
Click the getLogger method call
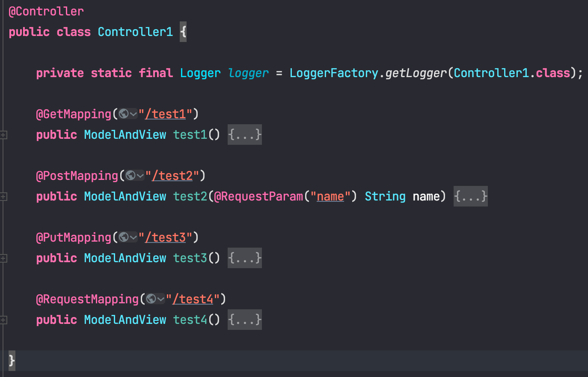(416, 73)
